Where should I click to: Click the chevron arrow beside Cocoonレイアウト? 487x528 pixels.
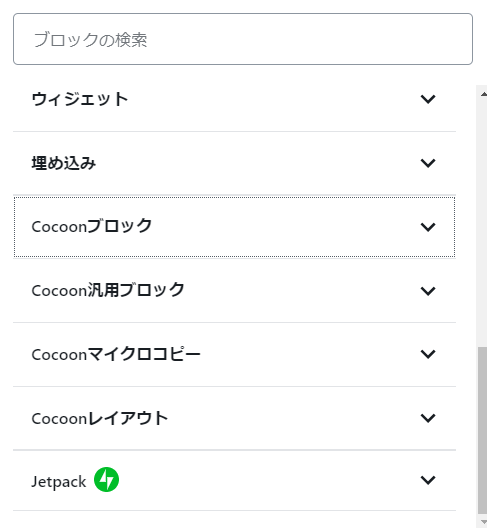(428, 418)
